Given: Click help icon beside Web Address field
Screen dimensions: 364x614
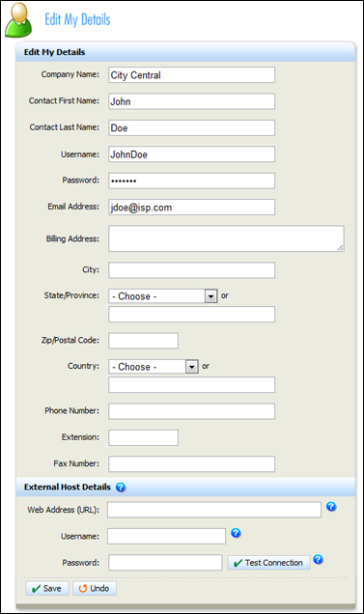Looking at the screenshot, I should 331,506.
